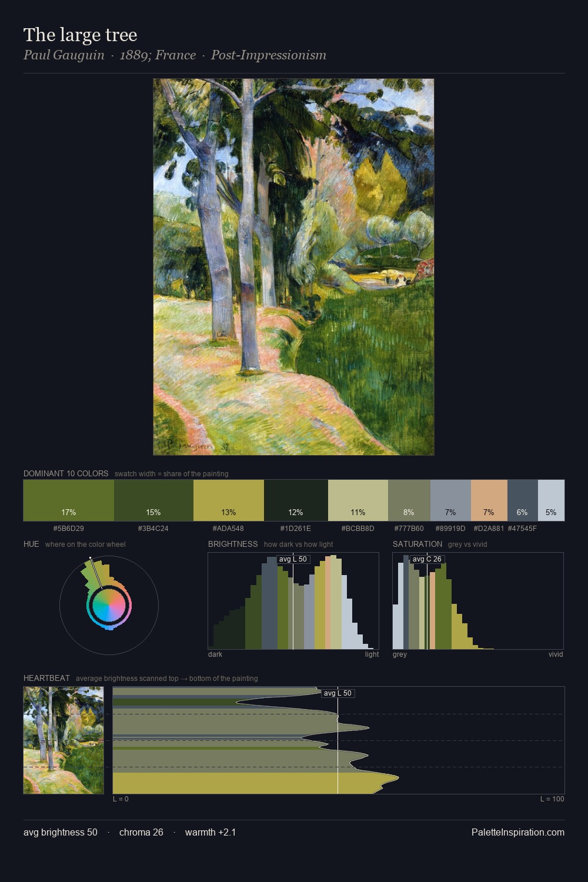Click the slate 6% swatch
588x882 pixels.
coord(523,500)
